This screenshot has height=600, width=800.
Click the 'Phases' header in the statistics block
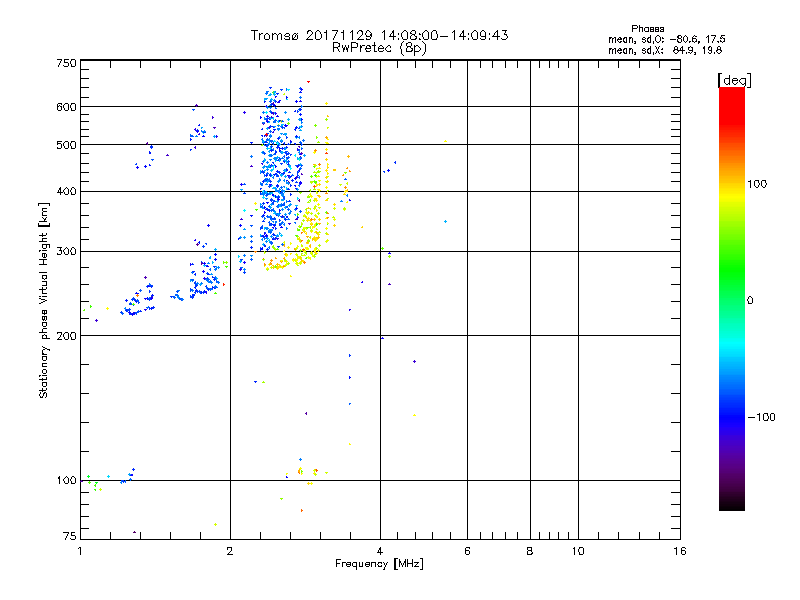(x=647, y=29)
